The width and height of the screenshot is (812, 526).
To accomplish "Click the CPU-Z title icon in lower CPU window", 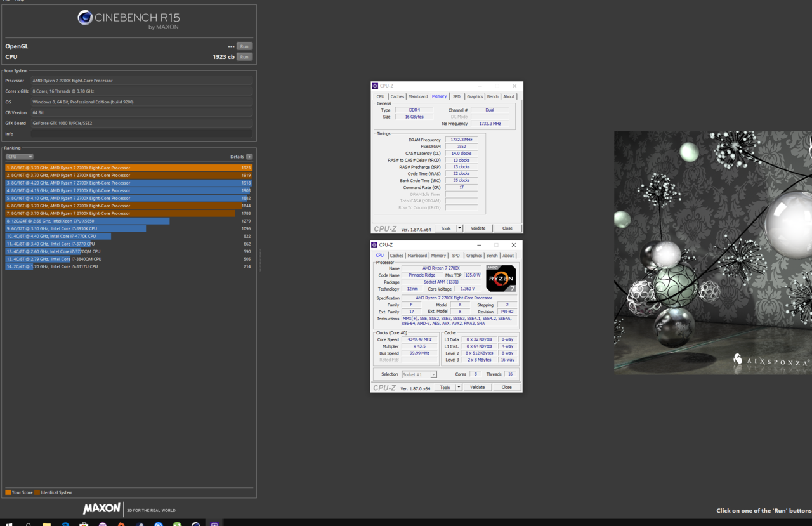I will click(376, 245).
